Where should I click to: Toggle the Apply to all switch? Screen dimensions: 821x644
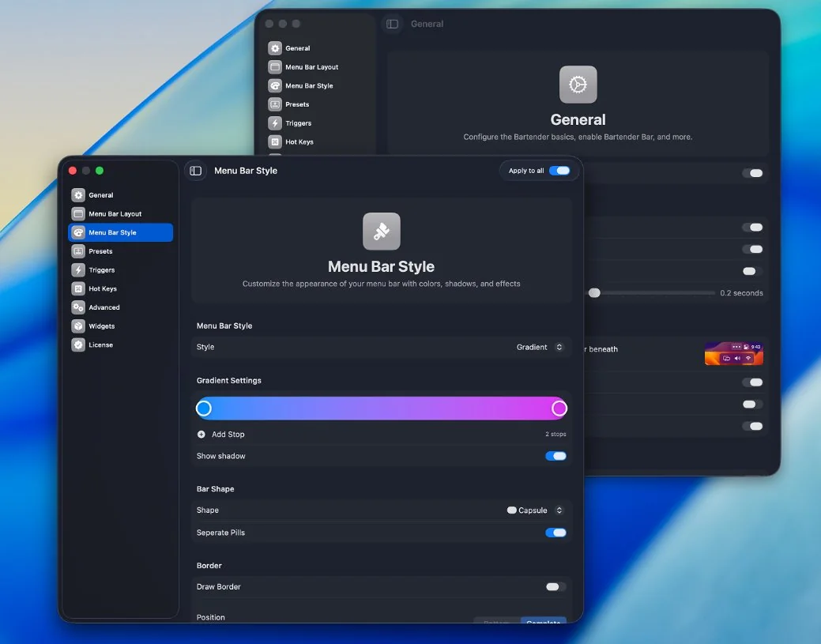point(559,171)
